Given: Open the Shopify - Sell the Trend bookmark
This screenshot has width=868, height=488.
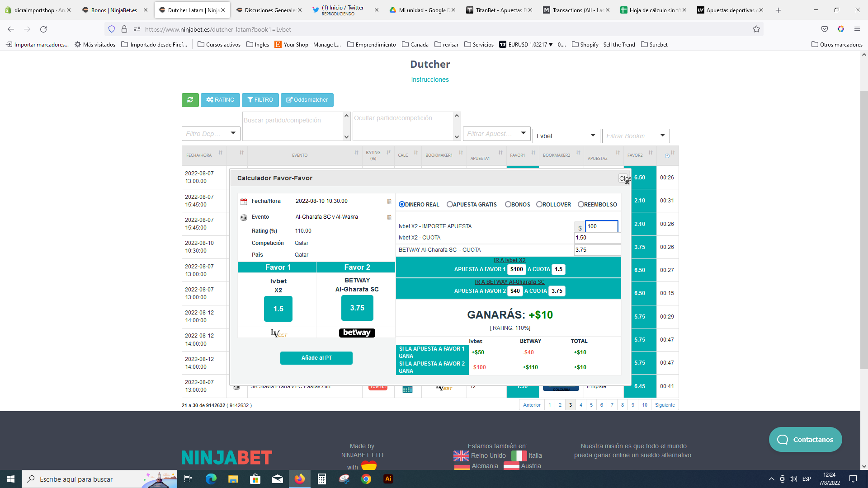Looking at the screenshot, I should pyautogui.click(x=604, y=45).
